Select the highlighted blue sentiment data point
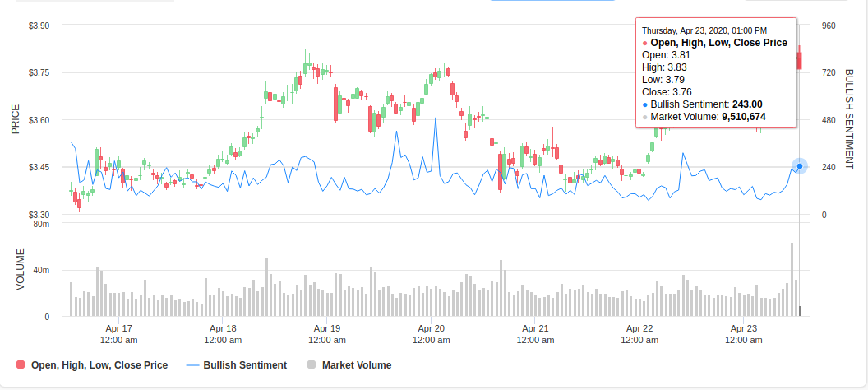This screenshot has width=868, height=390. [799, 166]
